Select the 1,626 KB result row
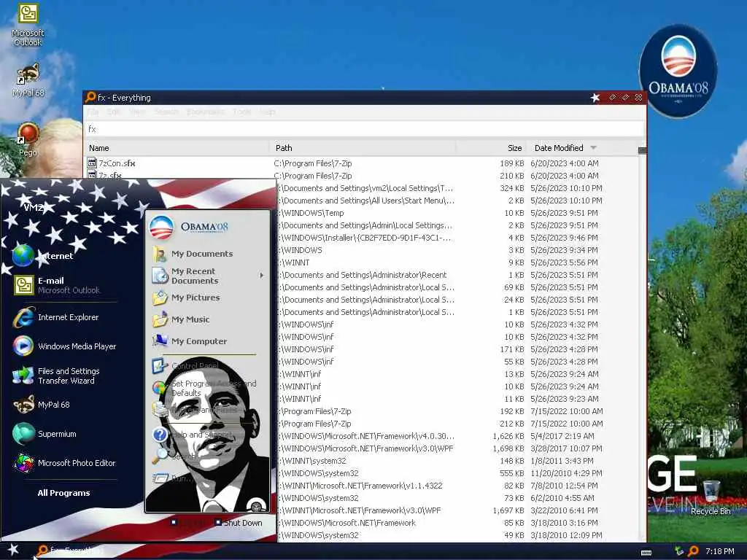Image resolution: width=747 pixels, height=560 pixels. point(459,436)
